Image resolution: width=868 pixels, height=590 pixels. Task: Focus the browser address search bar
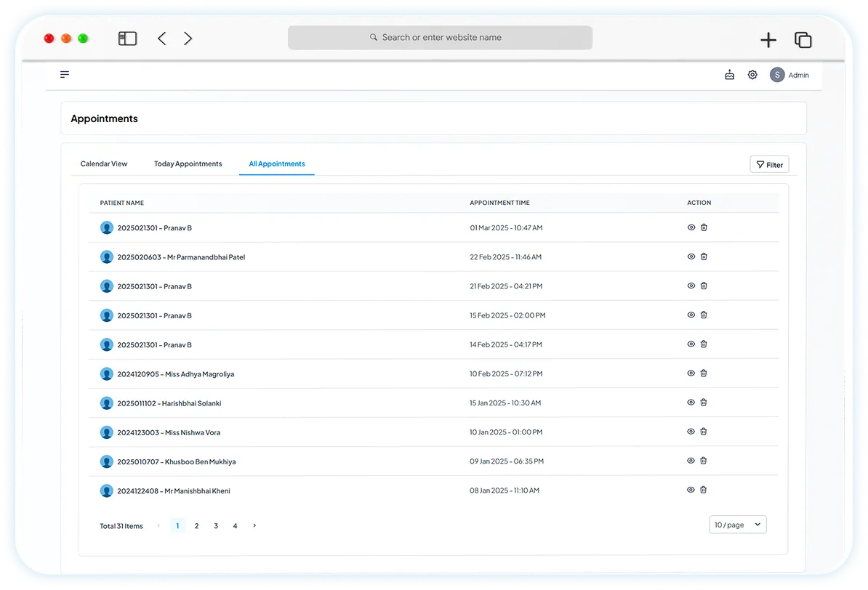click(440, 38)
